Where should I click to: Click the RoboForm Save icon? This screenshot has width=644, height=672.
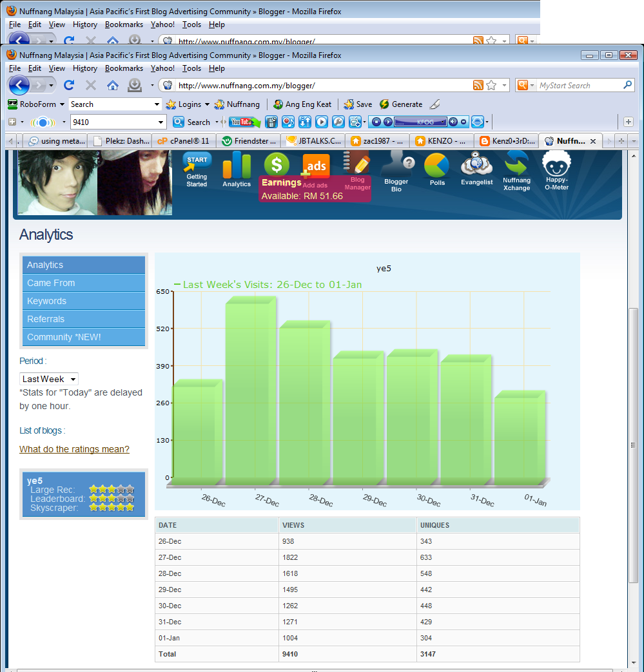click(x=358, y=104)
